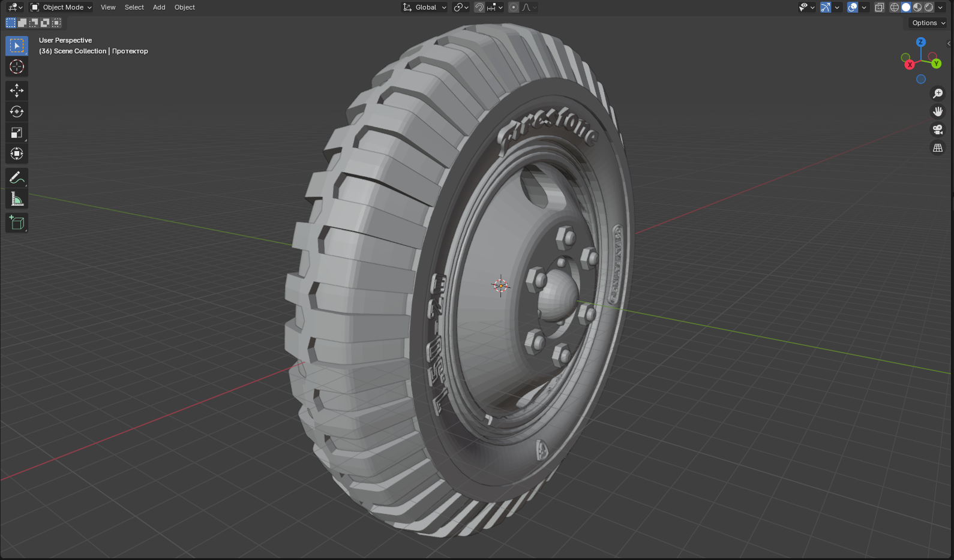Screen dimensions: 954x560
Task: Open the Options dropdown
Action: tap(928, 23)
